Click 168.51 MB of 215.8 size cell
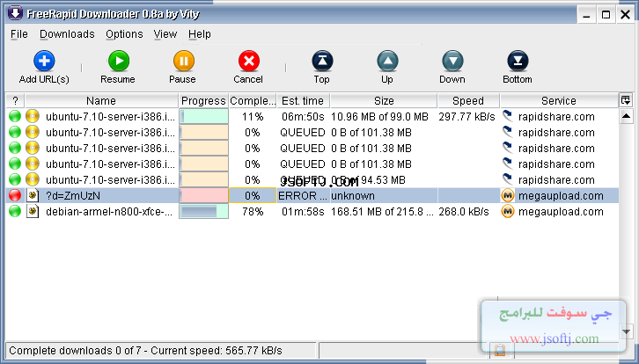 382,212
